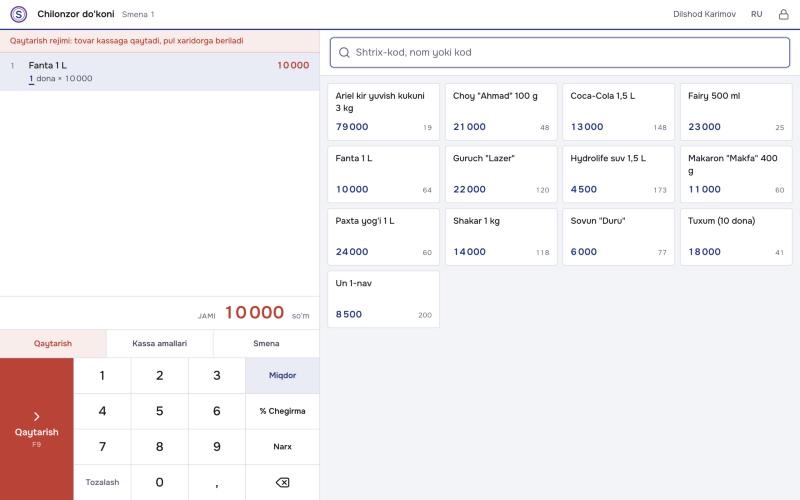
Task: Add Hydrolife suv 1,5 L product
Action: pyautogui.click(x=618, y=174)
